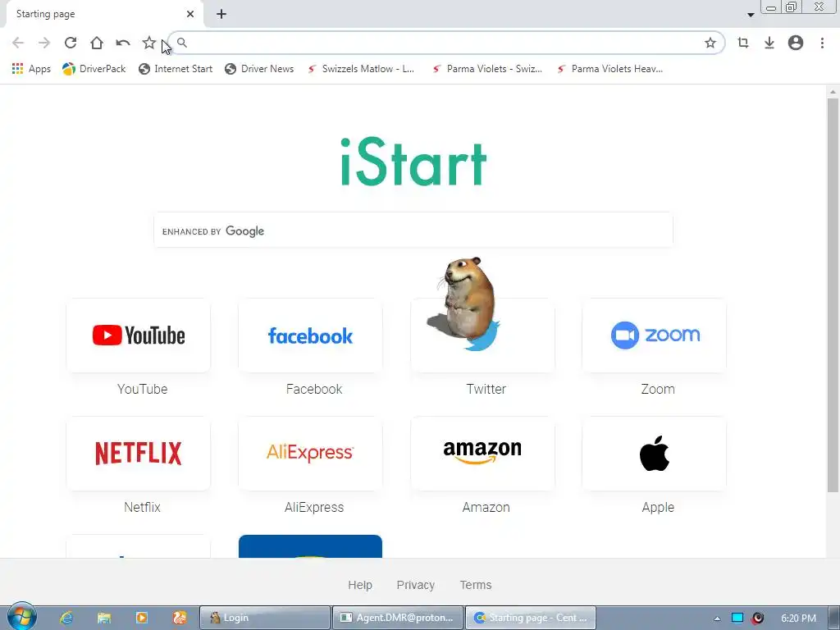
Task: Open the user profile menu
Action: [796, 43]
